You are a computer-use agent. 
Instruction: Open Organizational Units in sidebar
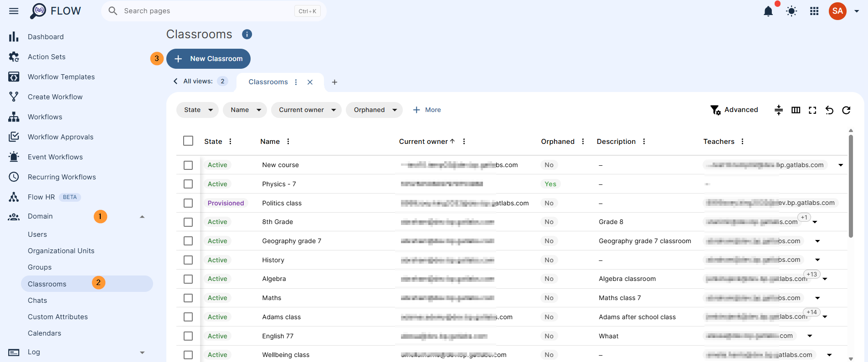point(61,251)
